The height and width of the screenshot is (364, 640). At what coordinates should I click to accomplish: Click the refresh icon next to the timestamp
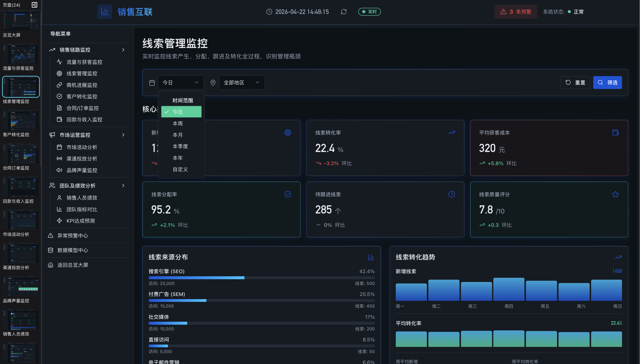344,12
